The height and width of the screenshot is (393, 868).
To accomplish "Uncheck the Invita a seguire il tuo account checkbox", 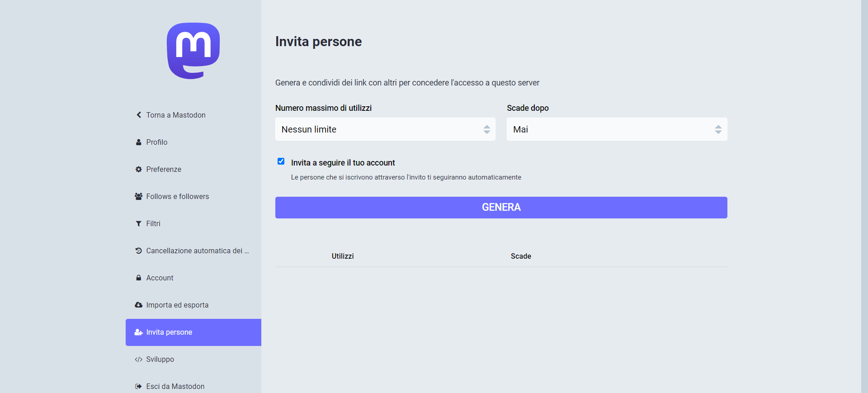I will tap(281, 161).
